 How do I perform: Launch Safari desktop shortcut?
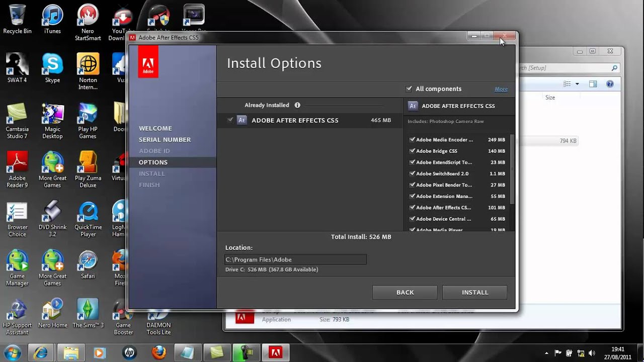click(88, 264)
